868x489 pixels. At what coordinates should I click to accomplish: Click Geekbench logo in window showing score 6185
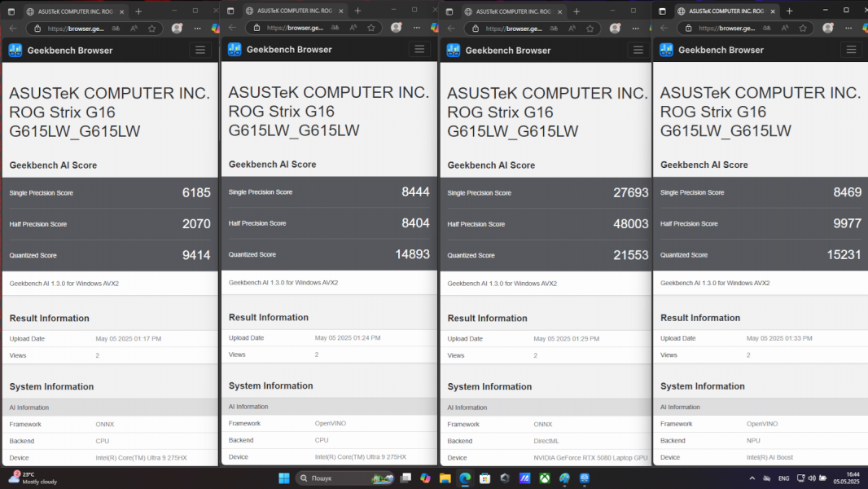pos(15,51)
